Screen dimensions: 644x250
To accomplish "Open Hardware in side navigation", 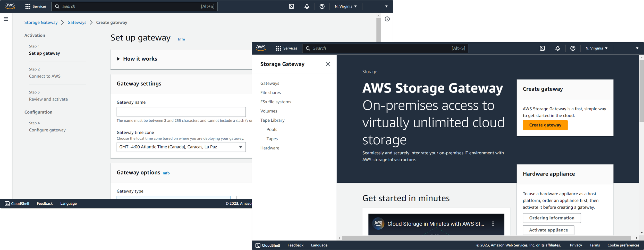I will 270,148.
